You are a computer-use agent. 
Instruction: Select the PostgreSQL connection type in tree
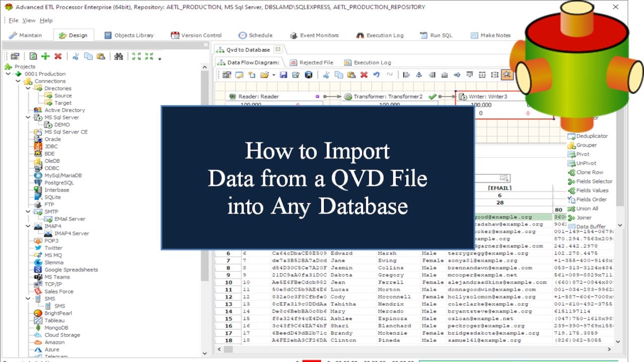54,183
